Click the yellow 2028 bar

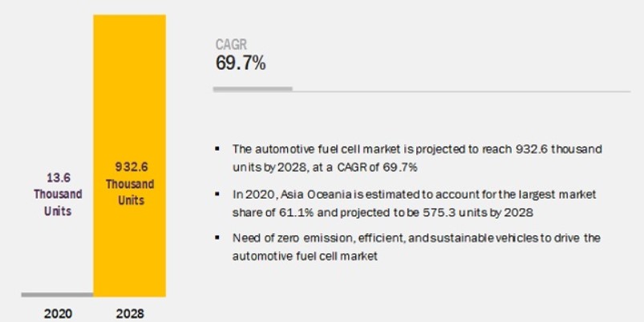tap(129, 155)
